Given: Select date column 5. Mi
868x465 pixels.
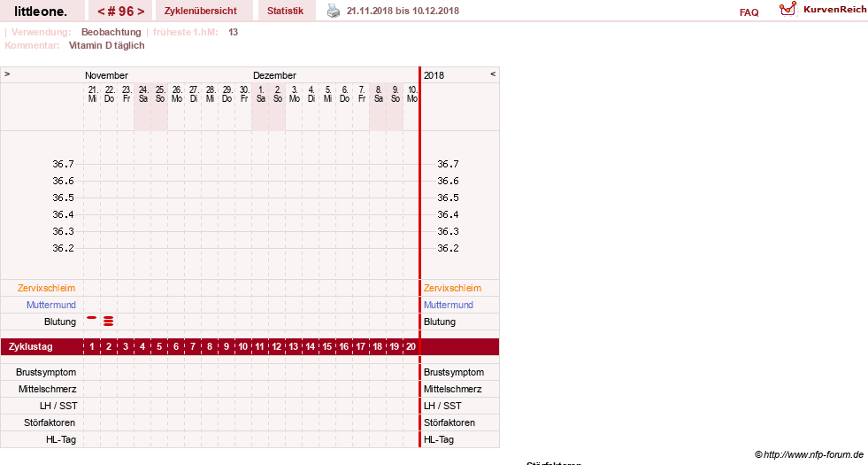Looking at the screenshot, I should (328, 94).
